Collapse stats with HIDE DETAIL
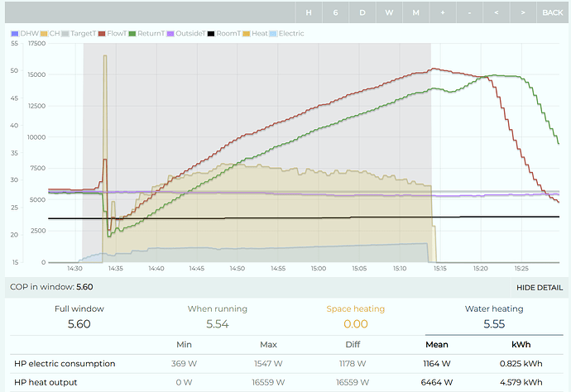 point(540,288)
